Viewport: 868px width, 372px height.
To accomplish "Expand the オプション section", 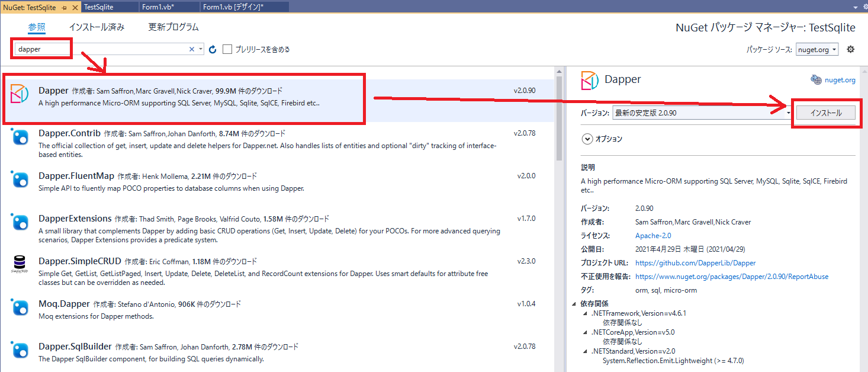I will (587, 139).
